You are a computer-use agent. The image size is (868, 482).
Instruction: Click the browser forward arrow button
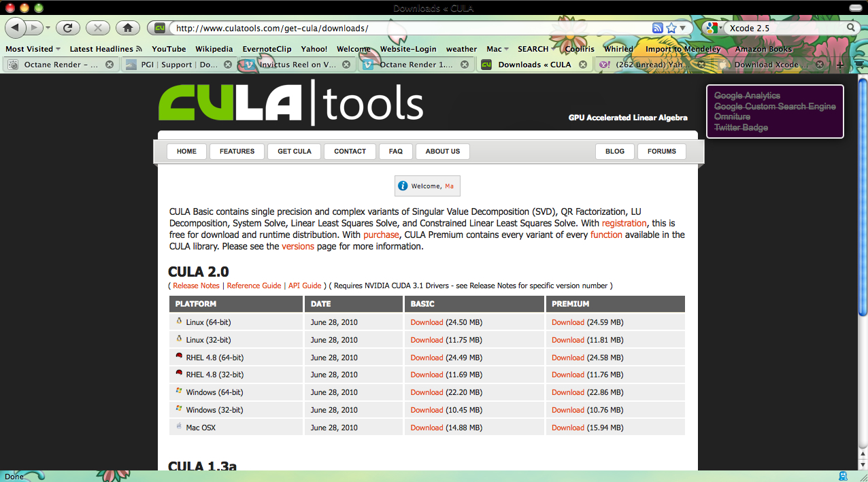point(34,28)
